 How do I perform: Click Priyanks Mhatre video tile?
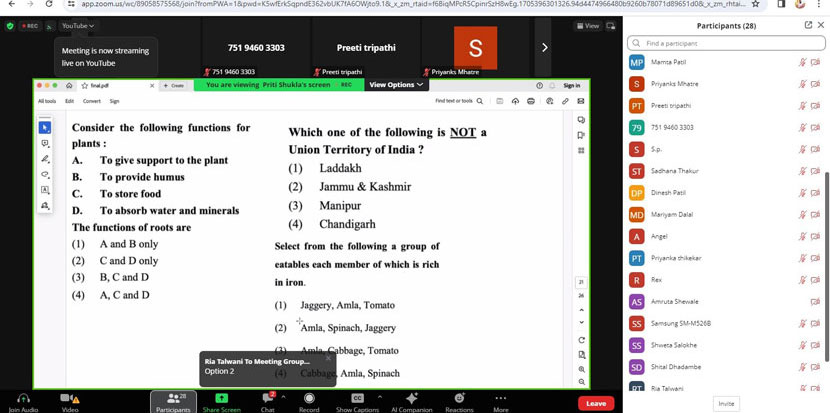pos(475,48)
